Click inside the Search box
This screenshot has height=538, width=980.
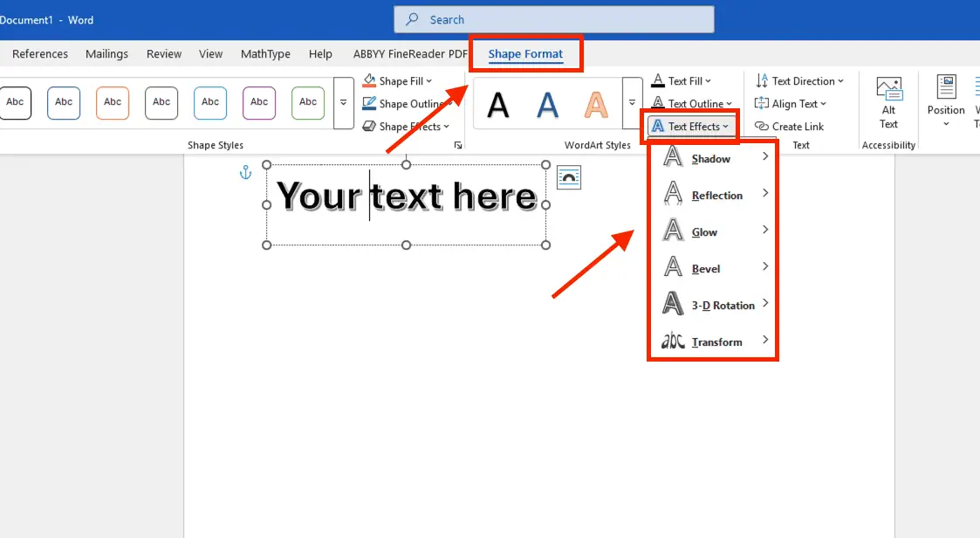coord(555,18)
